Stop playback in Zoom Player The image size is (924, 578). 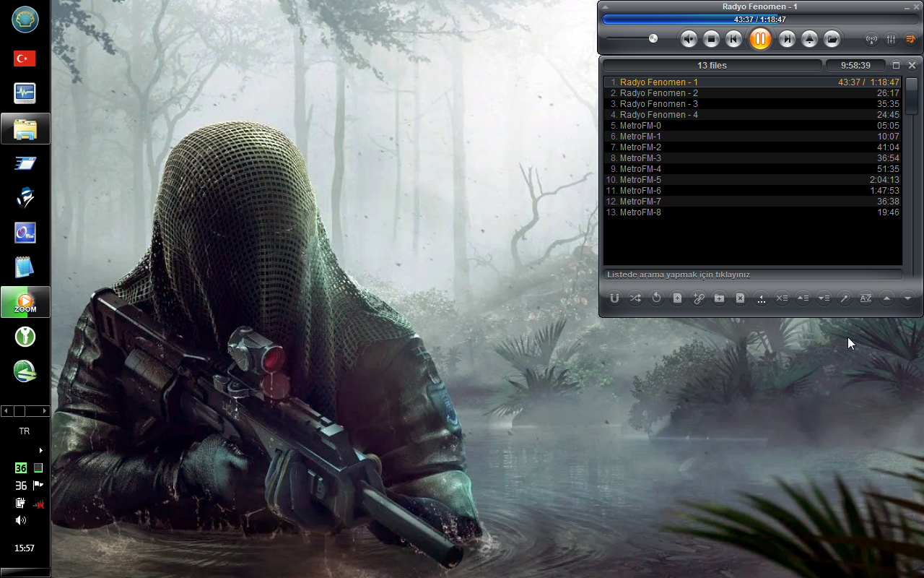coord(712,39)
